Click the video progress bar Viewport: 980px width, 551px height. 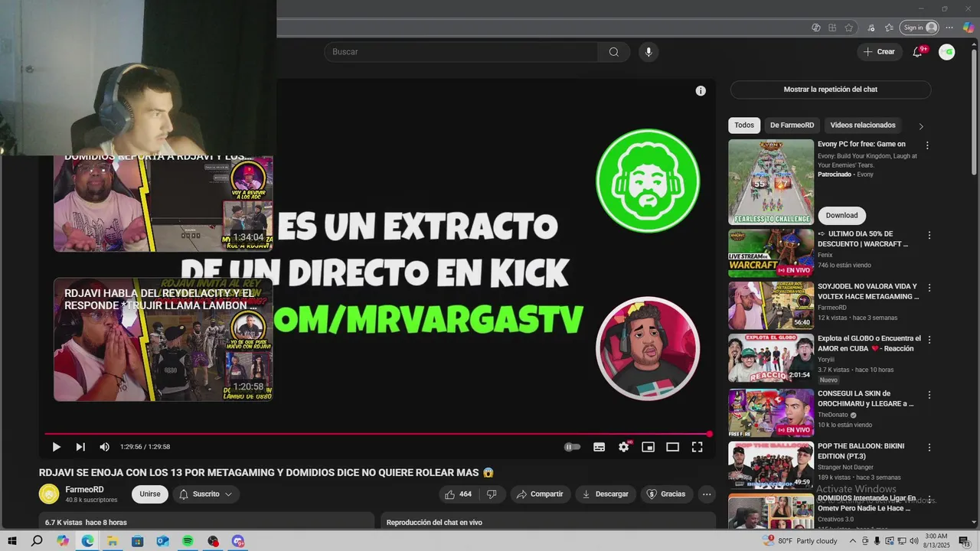pos(377,434)
